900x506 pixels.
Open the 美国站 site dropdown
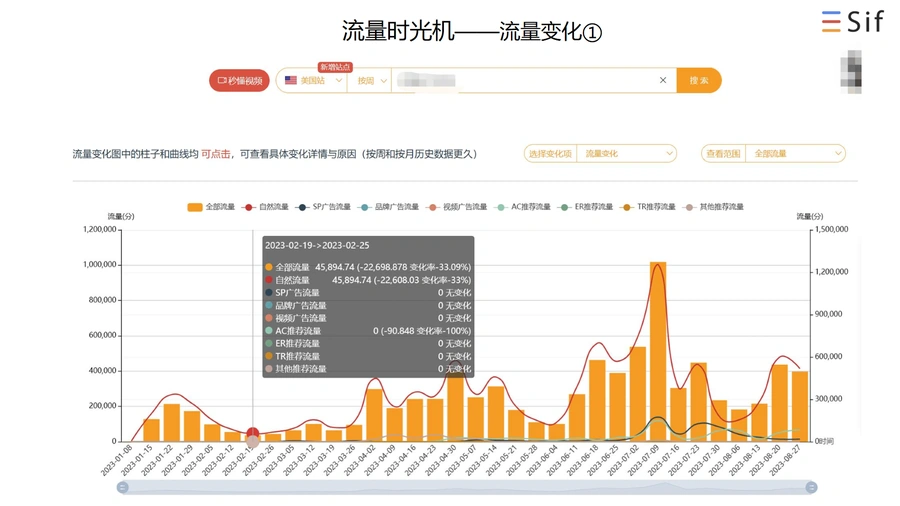click(x=313, y=80)
